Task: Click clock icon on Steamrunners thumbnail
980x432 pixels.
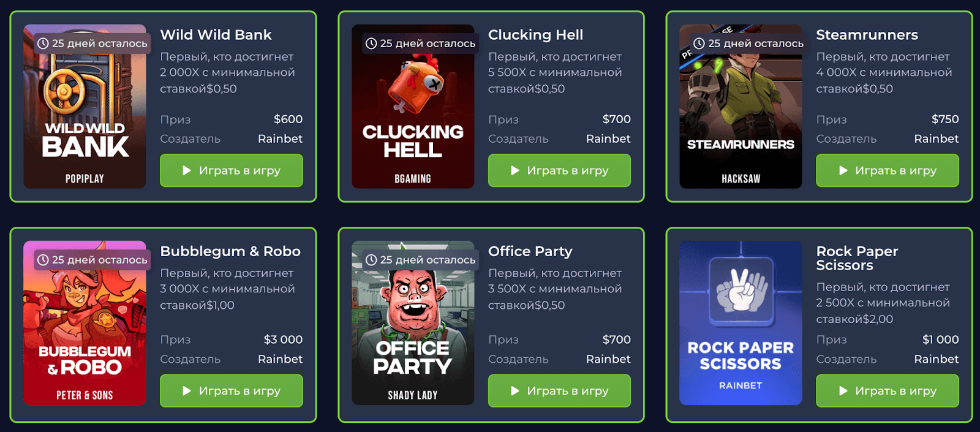Action: tap(699, 44)
